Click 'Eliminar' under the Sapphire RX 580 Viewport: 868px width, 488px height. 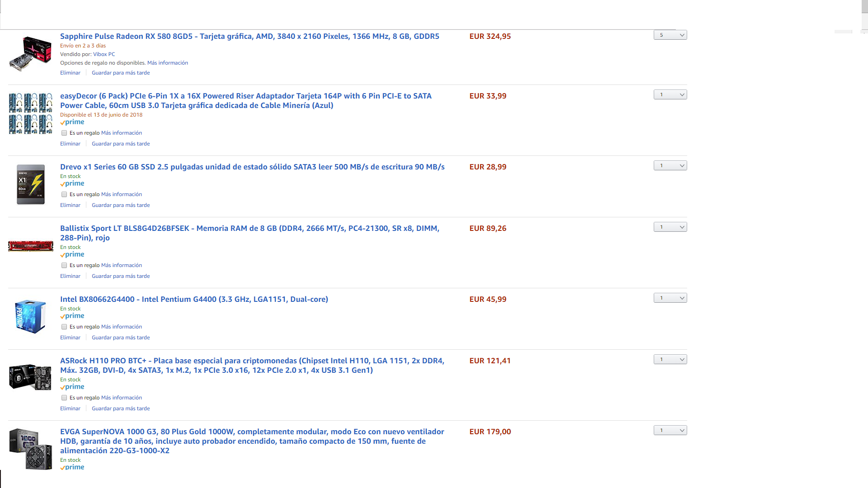(x=70, y=73)
